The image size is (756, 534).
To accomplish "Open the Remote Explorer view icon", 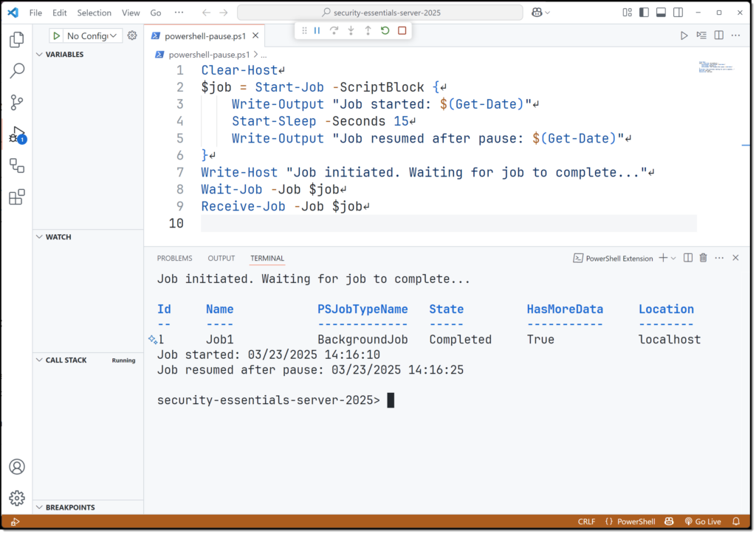I will pyautogui.click(x=17, y=166).
